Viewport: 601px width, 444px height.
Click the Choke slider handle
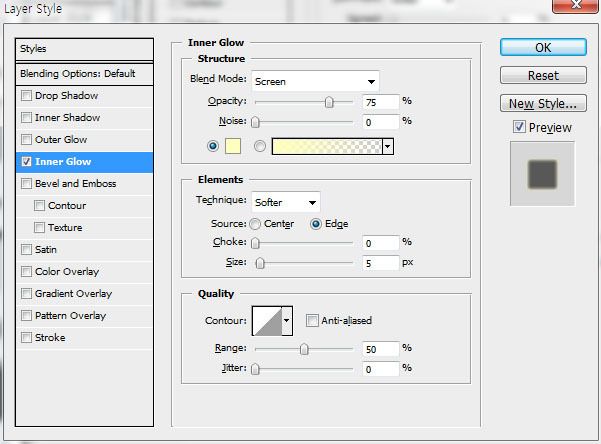tap(255, 243)
